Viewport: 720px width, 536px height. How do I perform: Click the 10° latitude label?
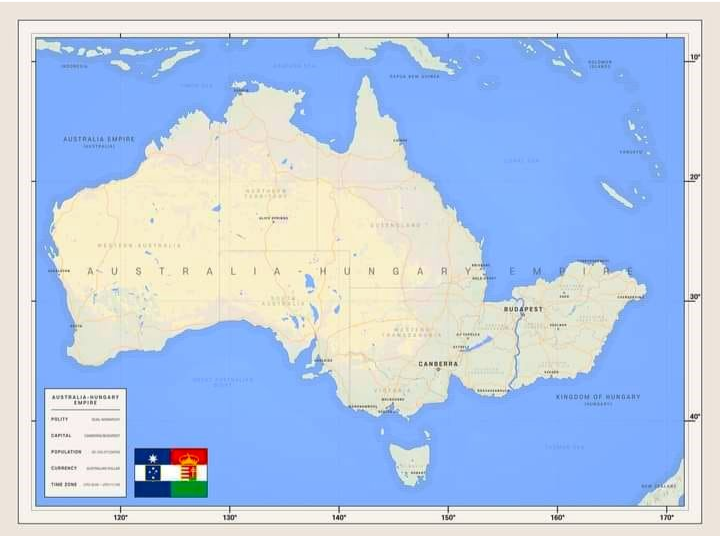[x=695, y=57]
